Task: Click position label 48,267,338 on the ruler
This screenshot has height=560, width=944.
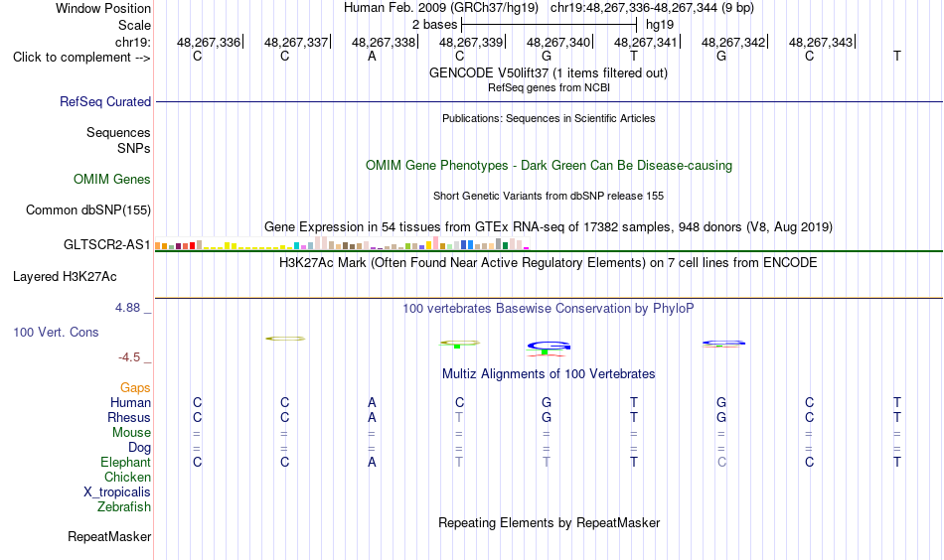Action: (384, 42)
